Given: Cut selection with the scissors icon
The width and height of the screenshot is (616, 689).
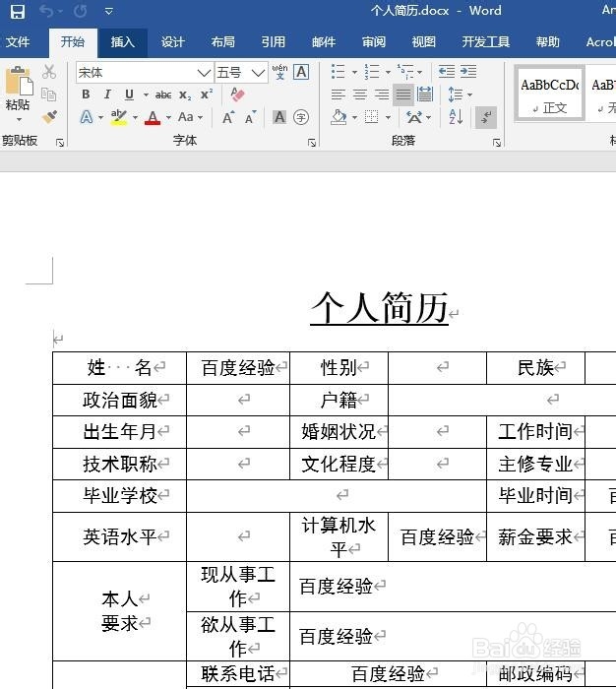Looking at the screenshot, I should pos(49,71).
